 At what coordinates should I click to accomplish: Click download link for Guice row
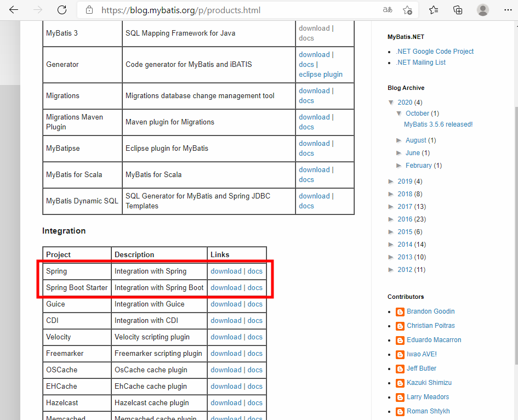[x=226, y=304]
